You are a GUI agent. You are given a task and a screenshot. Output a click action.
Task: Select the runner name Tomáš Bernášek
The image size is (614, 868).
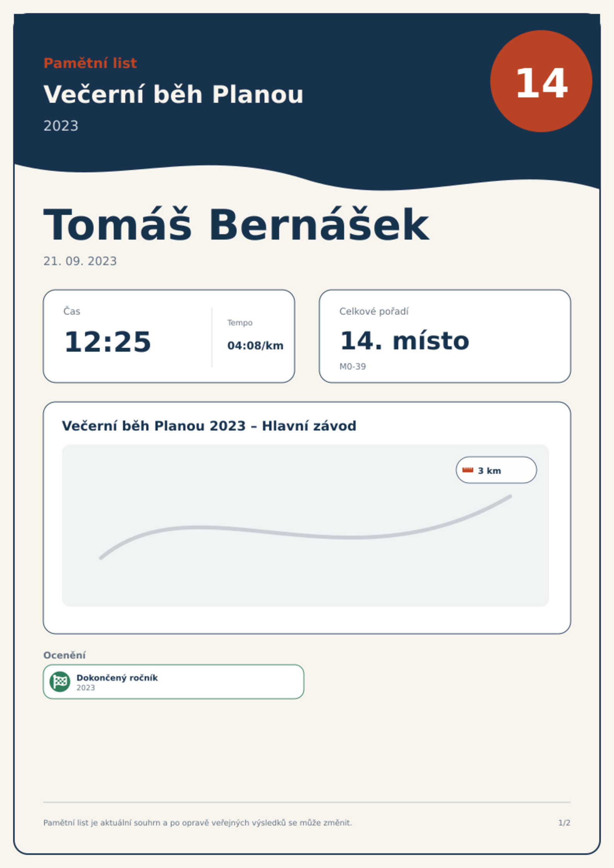(x=236, y=225)
